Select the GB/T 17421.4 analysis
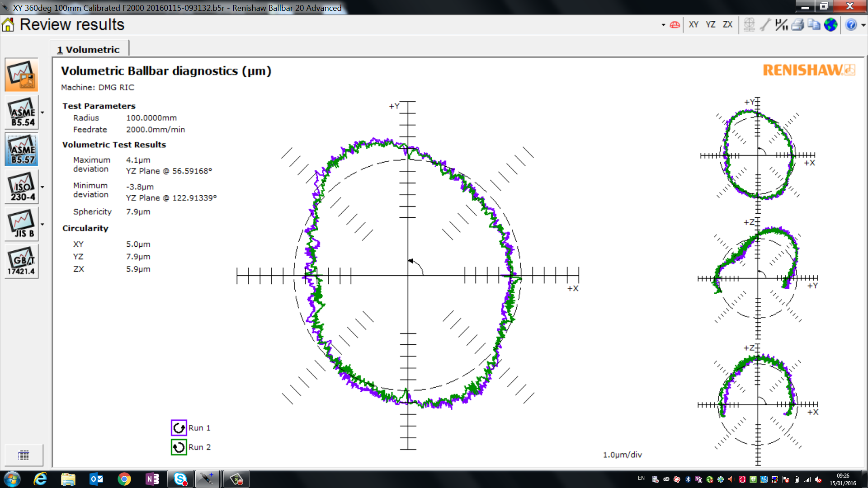868x488 pixels. pyautogui.click(x=21, y=261)
